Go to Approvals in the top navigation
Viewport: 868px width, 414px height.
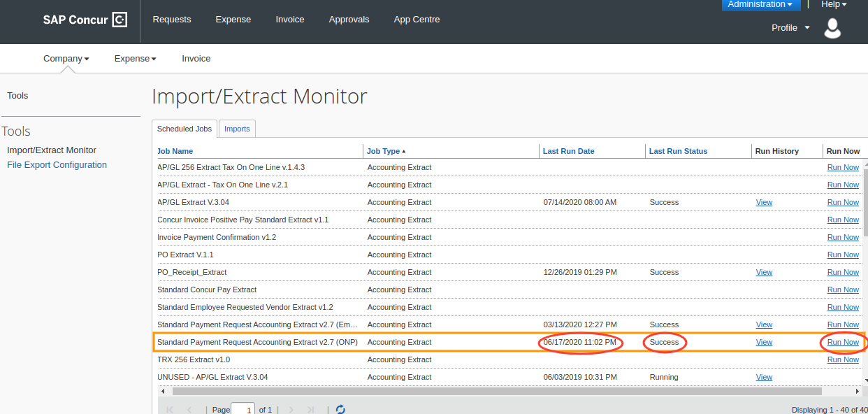349,20
